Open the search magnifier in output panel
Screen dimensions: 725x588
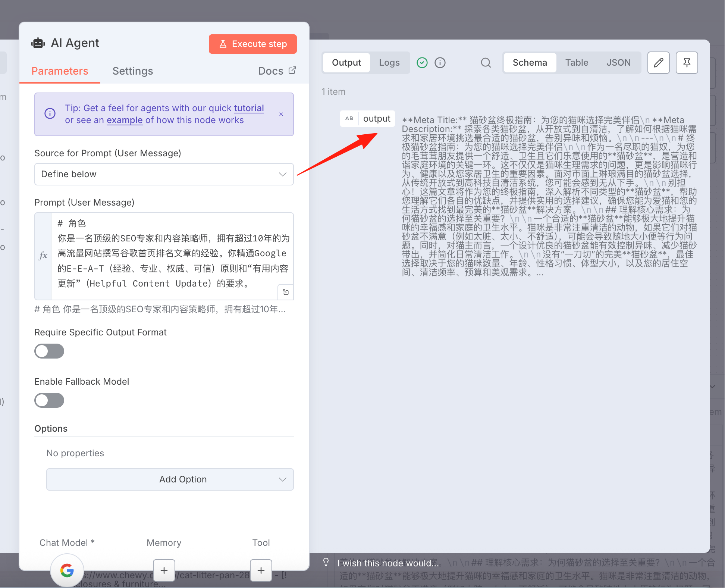tap(486, 63)
